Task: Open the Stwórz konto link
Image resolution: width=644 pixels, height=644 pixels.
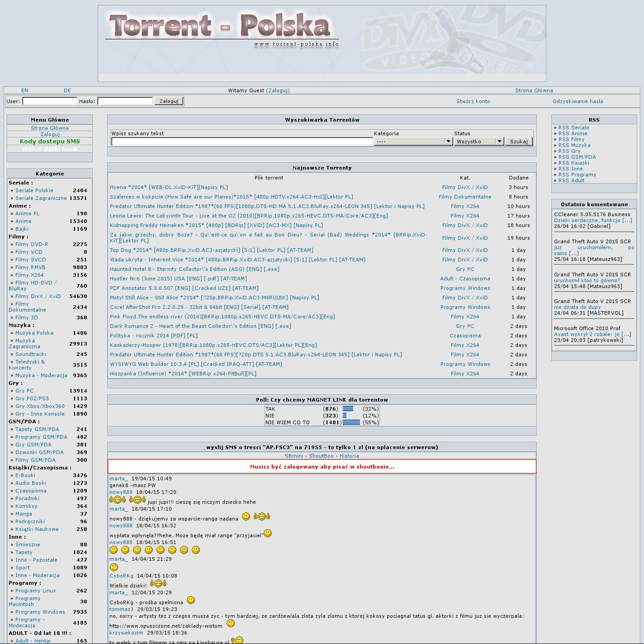Action: click(473, 101)
